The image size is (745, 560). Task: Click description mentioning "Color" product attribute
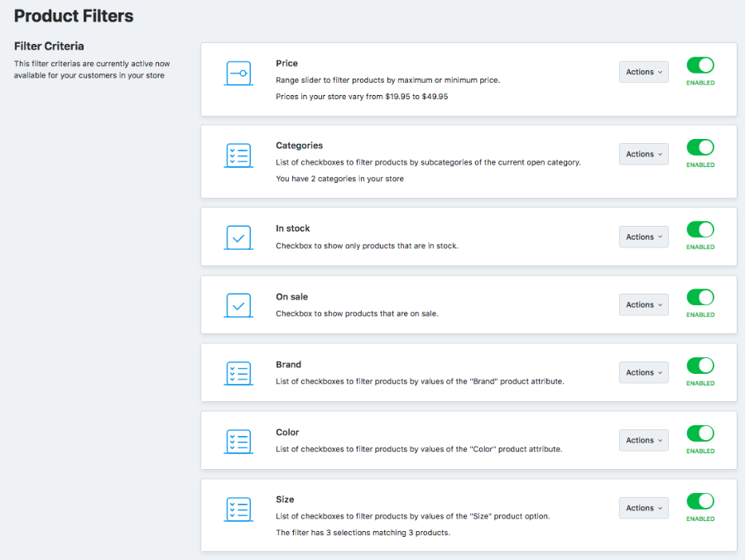419,449
